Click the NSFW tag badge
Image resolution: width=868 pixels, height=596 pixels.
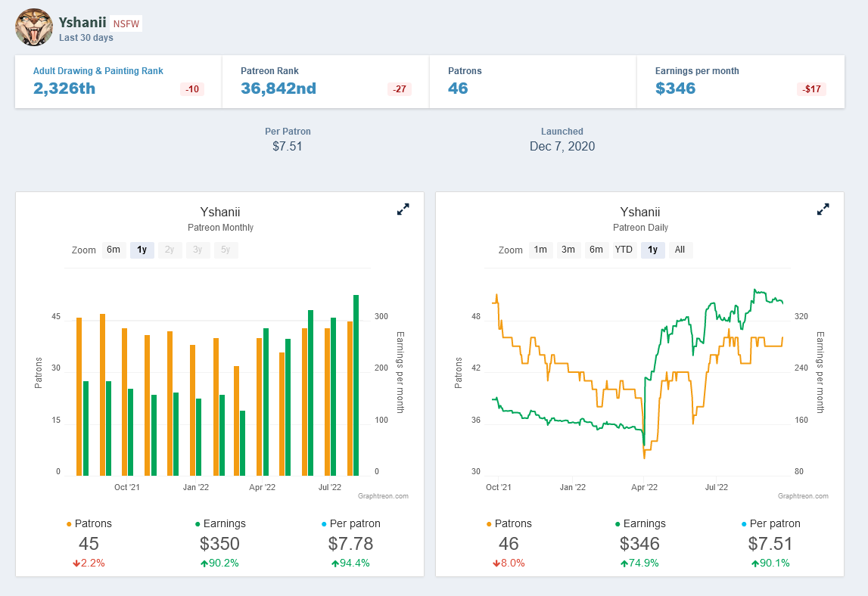(x=126, y=23)
